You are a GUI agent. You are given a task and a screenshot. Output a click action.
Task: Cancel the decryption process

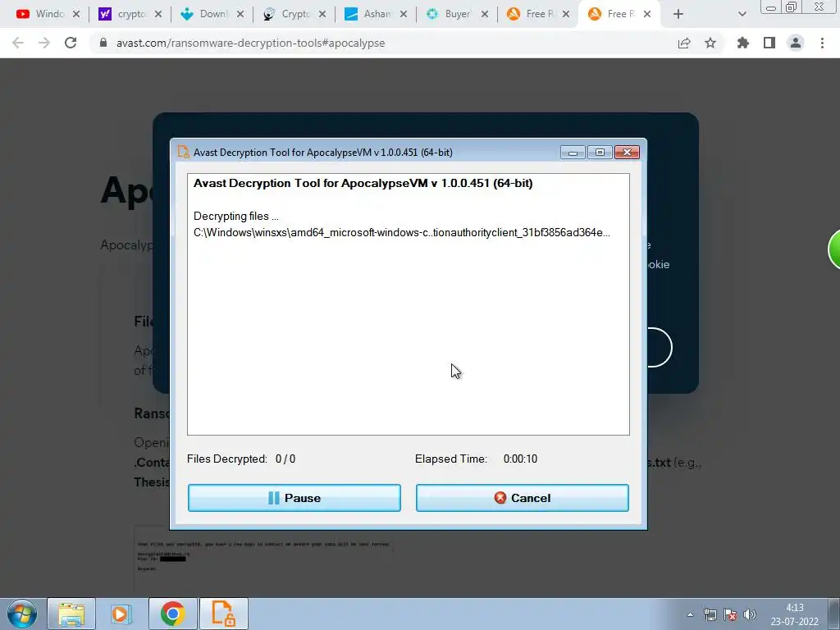coord(523,498)
